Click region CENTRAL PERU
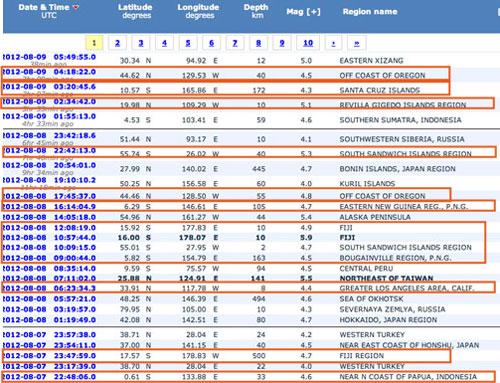 click(366, 269)
